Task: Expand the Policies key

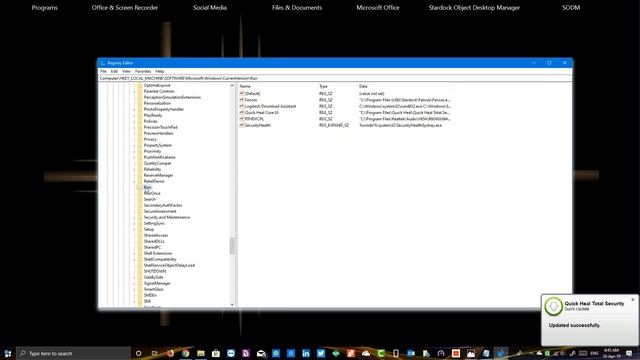Action: pyautogui.click(x=134, y=121)
